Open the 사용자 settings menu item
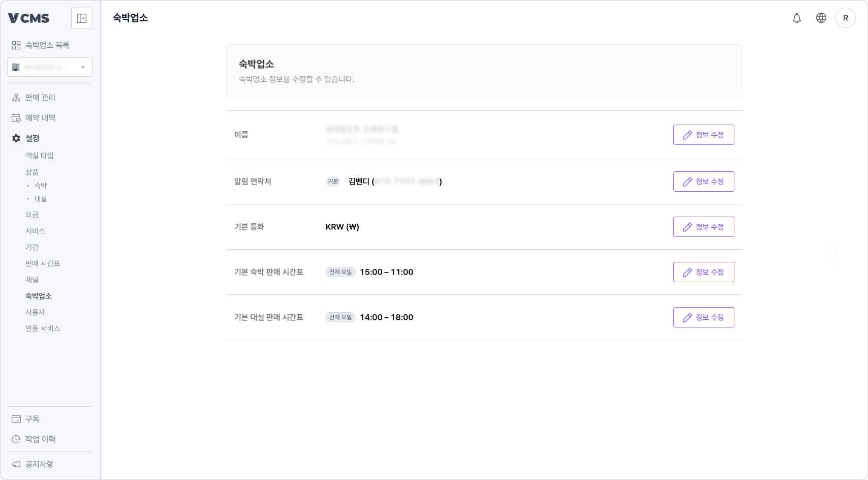The height and width of the screenshot is (480, 868). tap(35, 312)
